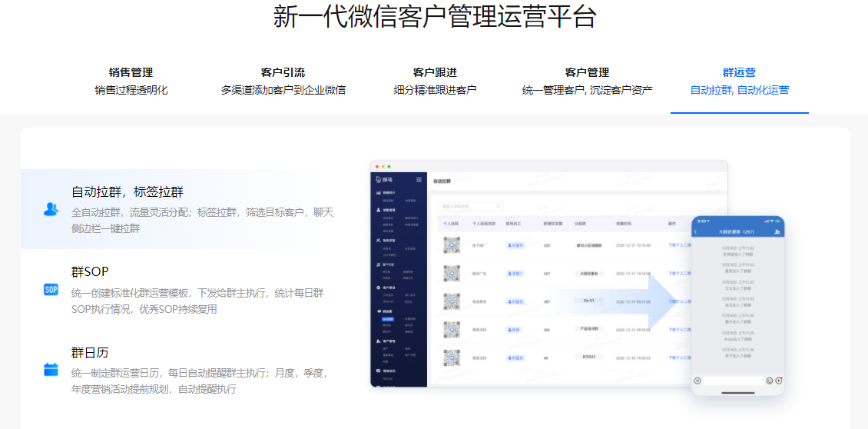
Task: Click the highlighted 自动拉群 sidebar item
Action: [389, 319]
